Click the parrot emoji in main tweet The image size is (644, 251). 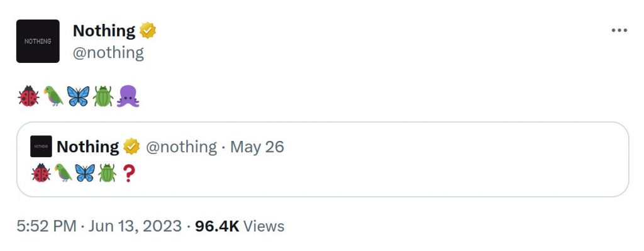tap(53, 96)
